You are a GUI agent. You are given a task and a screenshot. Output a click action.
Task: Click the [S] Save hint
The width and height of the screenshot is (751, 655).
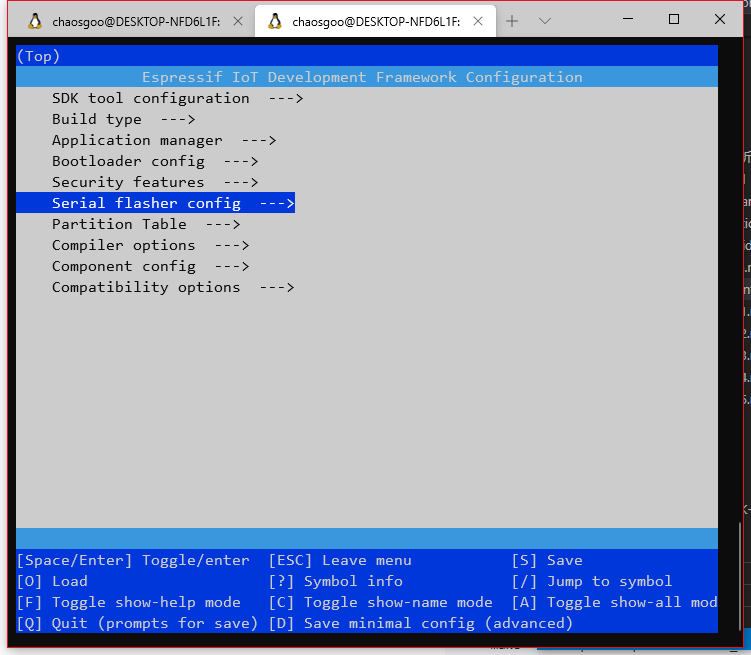tap(547, 561)
